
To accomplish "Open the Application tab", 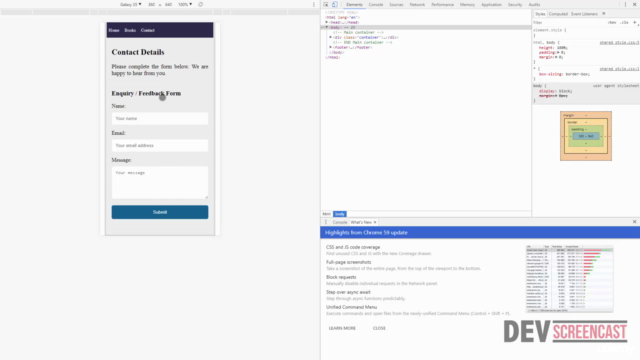I will click(x=491, y=4).
